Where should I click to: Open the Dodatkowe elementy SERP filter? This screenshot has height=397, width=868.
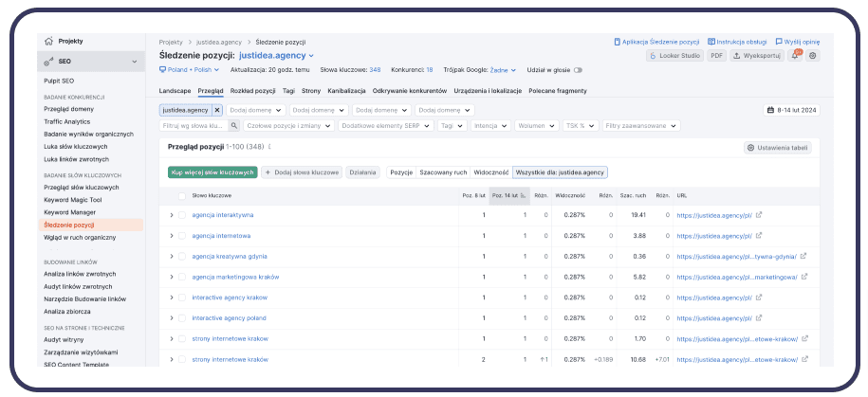click(386, 125)
